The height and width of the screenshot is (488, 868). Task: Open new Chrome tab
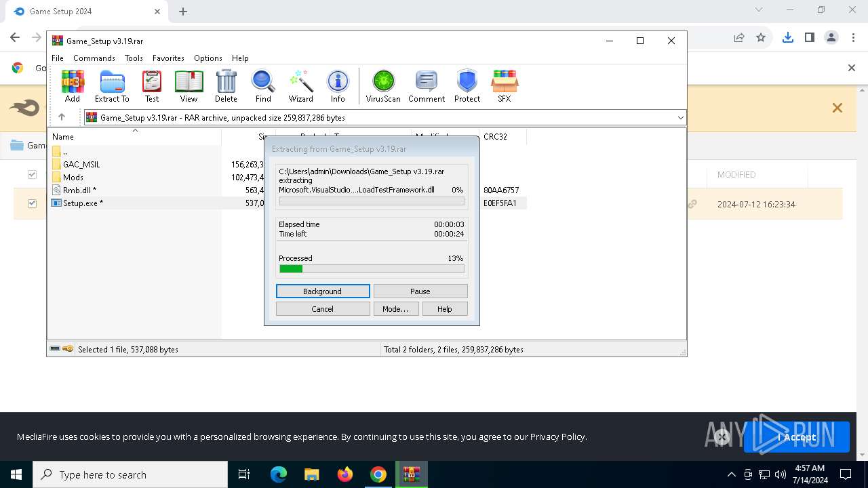183,12
